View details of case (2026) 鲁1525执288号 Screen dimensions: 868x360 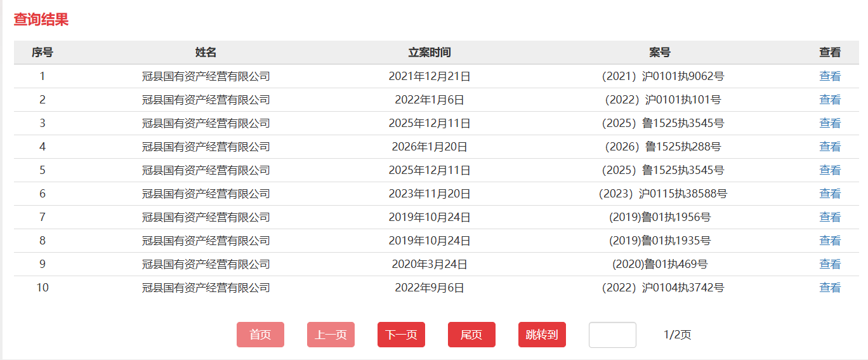pos(829,147)
